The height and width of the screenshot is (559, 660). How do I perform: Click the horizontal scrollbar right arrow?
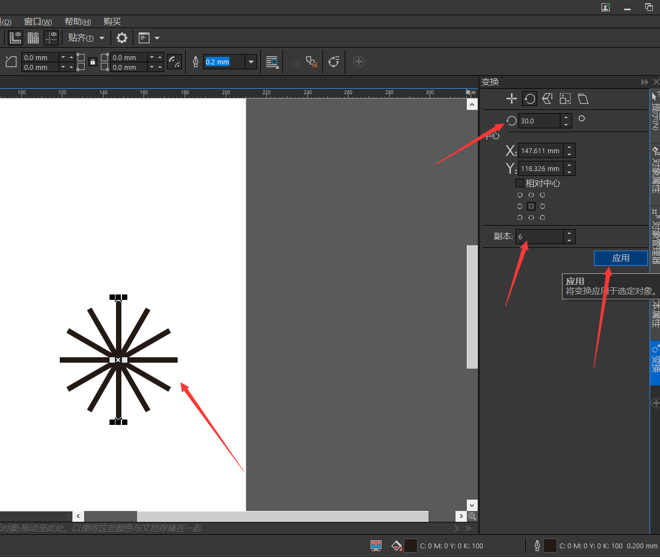point(461,516)
